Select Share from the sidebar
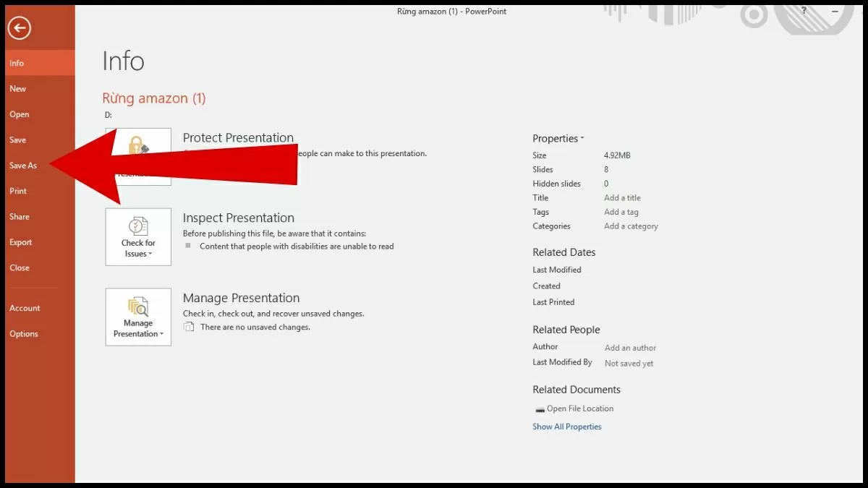This screenshot has width=868, height=488. tap(20, 217)
